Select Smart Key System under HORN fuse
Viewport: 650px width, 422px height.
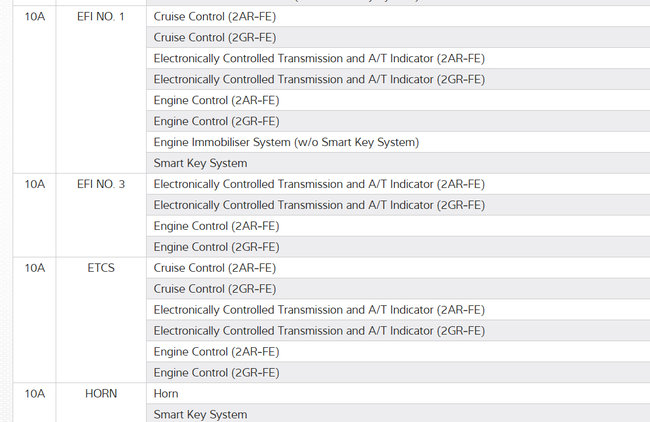[x=200, y=414]
